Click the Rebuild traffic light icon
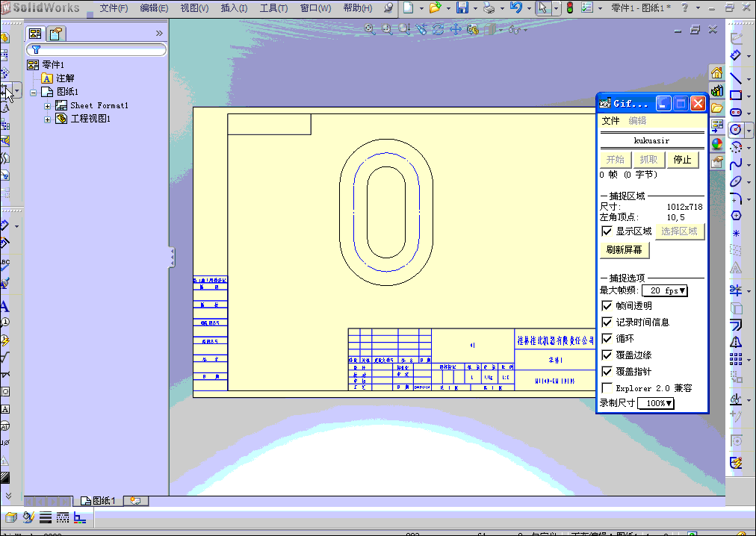 coord(570,7)
